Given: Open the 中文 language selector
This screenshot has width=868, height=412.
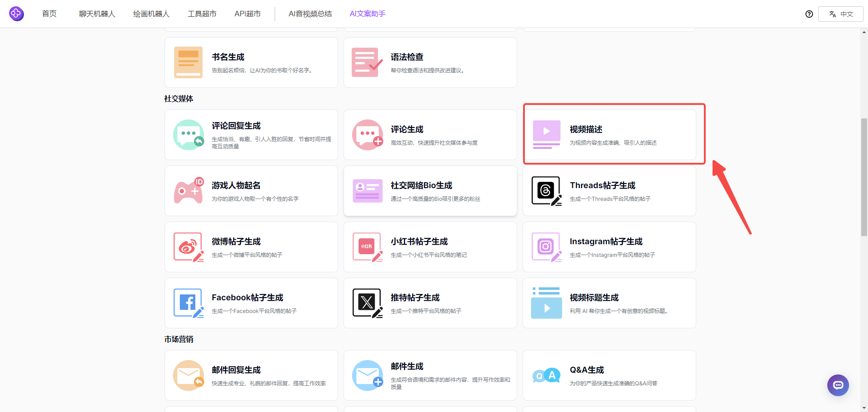Looking at the screenshot, I should pos(841,14).
